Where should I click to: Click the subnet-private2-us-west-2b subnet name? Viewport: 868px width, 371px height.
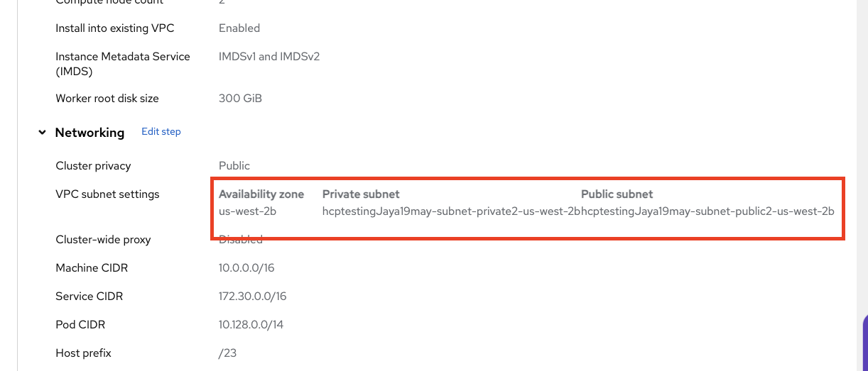coord(452,211)
